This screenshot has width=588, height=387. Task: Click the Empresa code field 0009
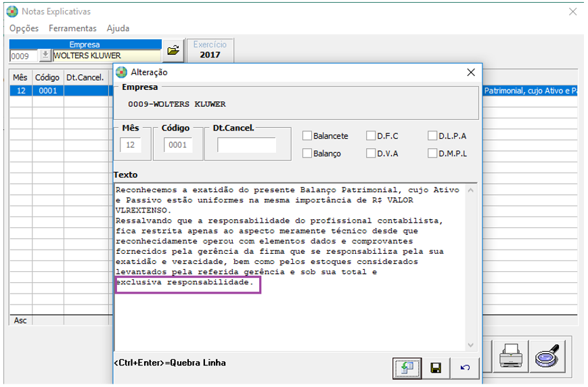23,56
